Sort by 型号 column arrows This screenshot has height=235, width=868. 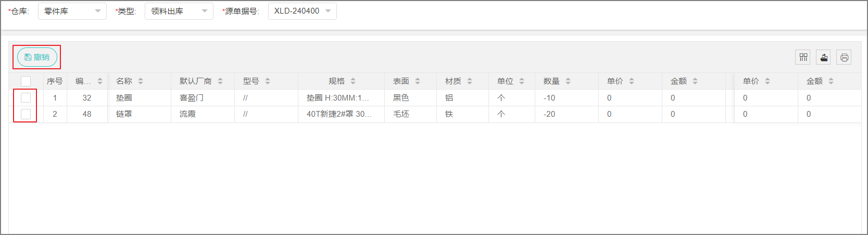pyautogui.click(x=268, y=81)
